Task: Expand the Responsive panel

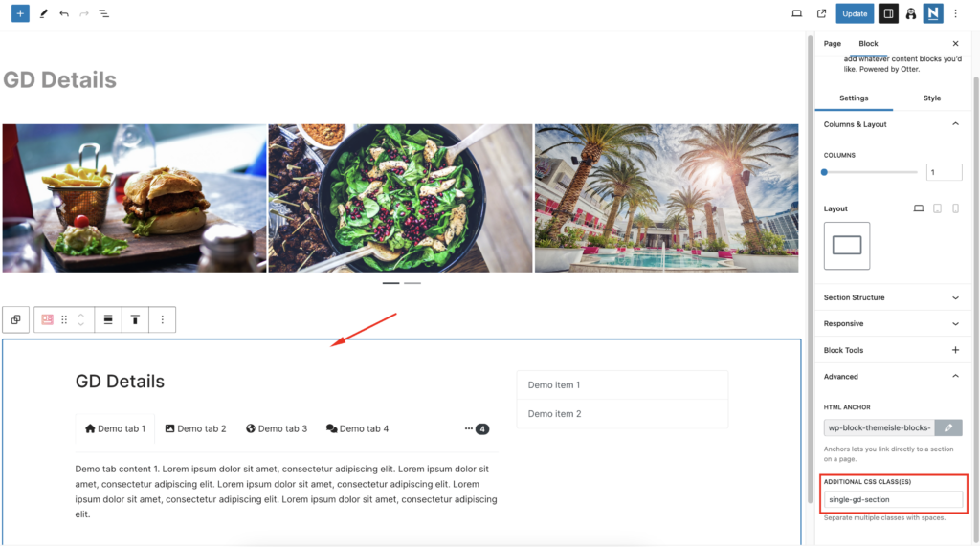Action: [x=893, y=323]
